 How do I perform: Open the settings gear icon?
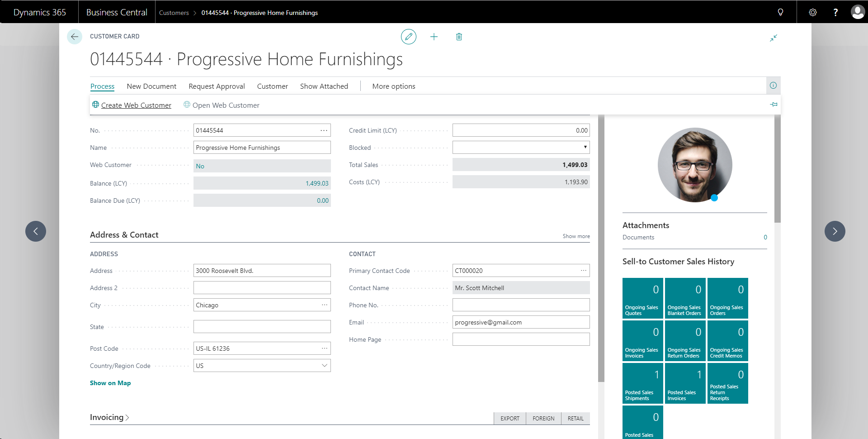[x=813, y=12]
